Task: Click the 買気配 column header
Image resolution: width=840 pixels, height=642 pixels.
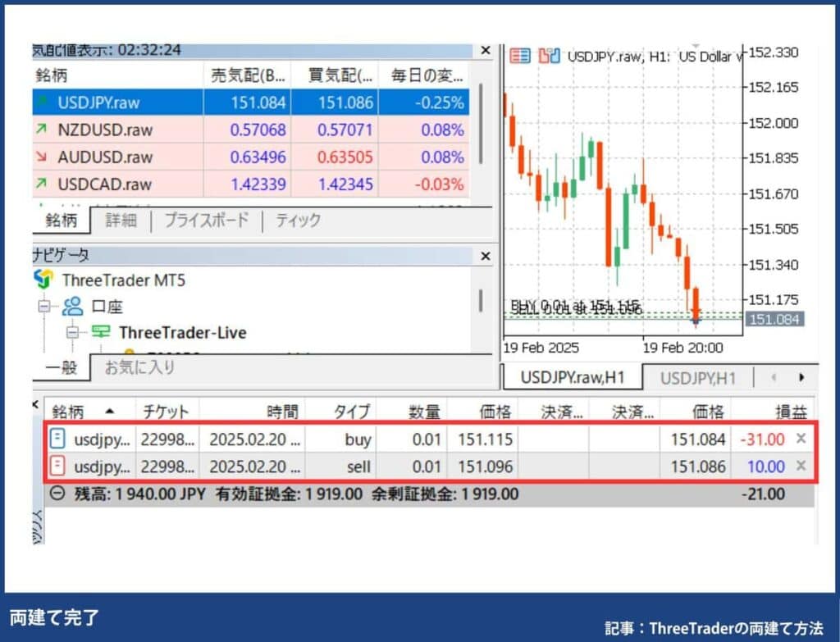Action: (x=335, y=75)
